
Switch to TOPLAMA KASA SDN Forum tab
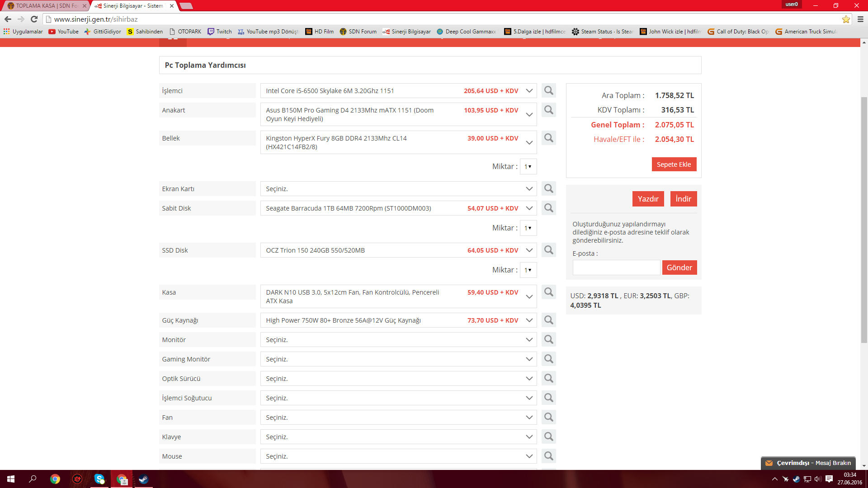click(x=45, y=6)
